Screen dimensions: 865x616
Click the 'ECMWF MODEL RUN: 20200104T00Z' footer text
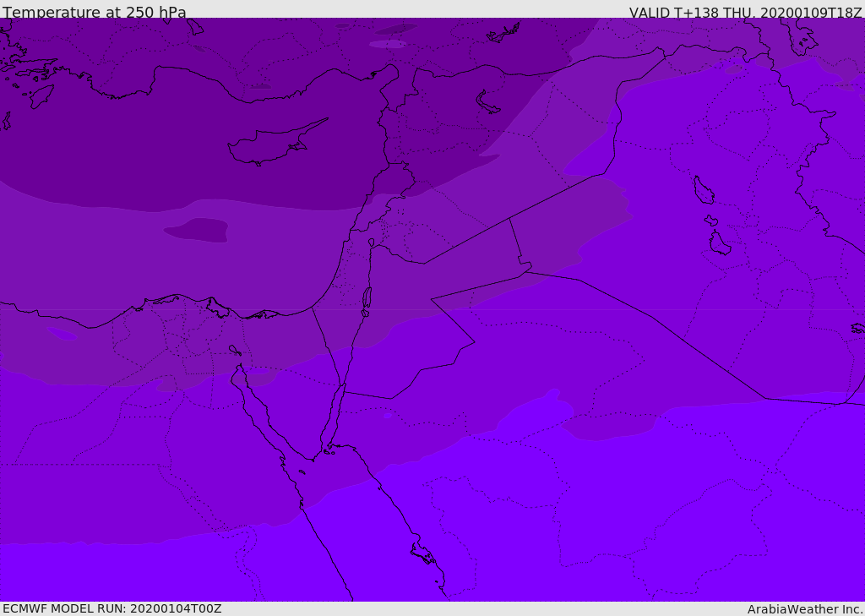[112, 608]
